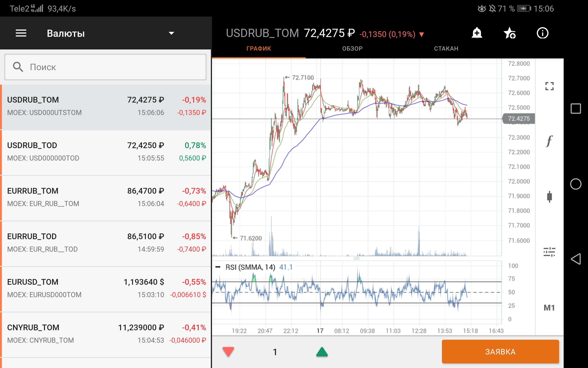The width and height of the screenshot is (588, 368).
Task: Expand chart to fullscreen
Action: 549,86
